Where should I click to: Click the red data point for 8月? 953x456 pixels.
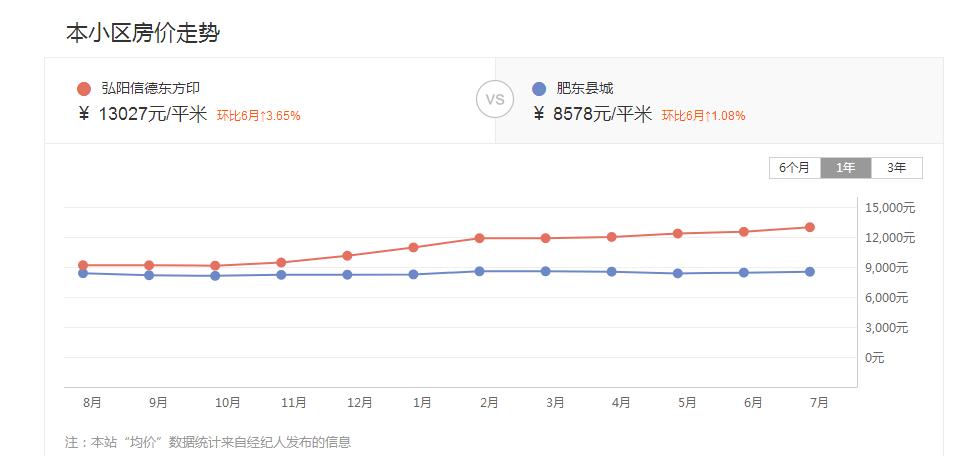click(83, 265)
